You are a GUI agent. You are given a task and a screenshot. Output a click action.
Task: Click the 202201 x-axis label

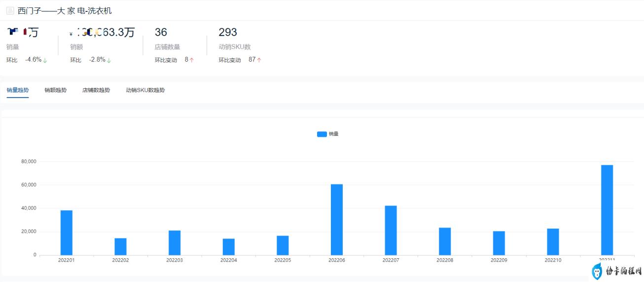point(67,260)
